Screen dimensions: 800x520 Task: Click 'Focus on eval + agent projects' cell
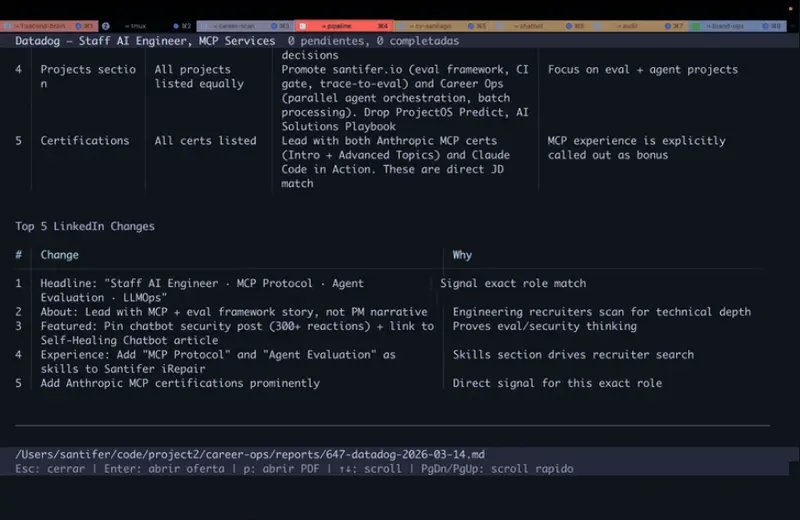tap(643, 69)
